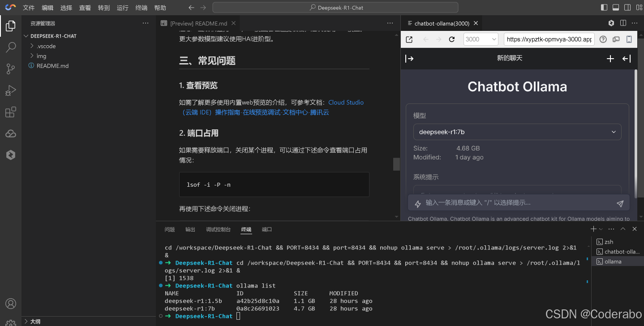Screen dimensions: 644x326
Task: Maximize the terminal panel size
Action: click(623, 229)
